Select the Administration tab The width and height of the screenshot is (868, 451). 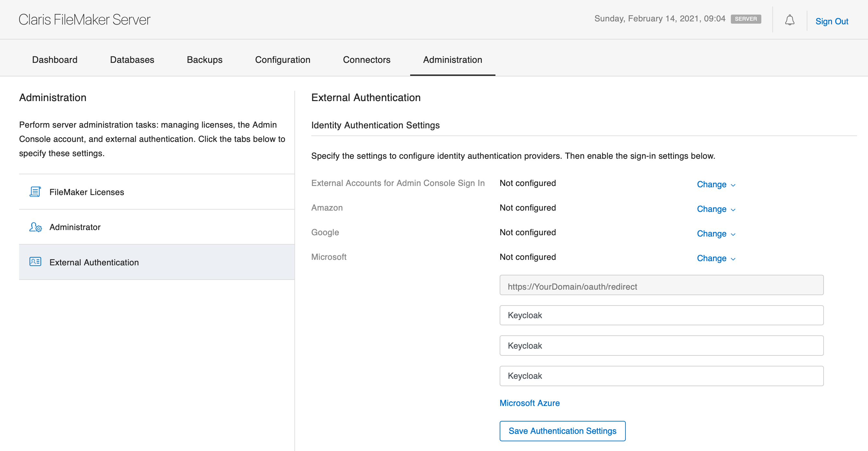tap(453, 60)
